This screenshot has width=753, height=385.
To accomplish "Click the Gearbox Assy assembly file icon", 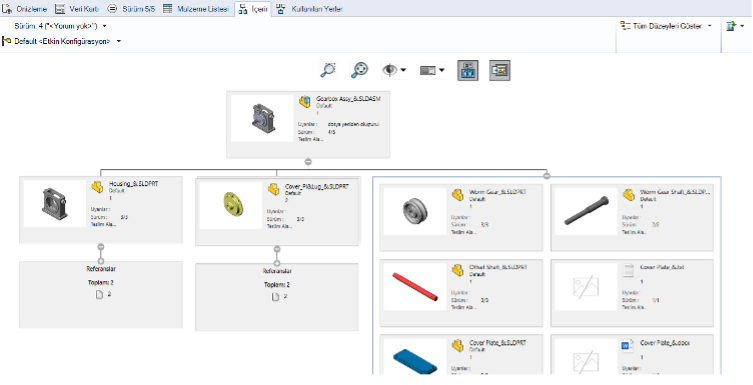I will click(x=305, y=102).
